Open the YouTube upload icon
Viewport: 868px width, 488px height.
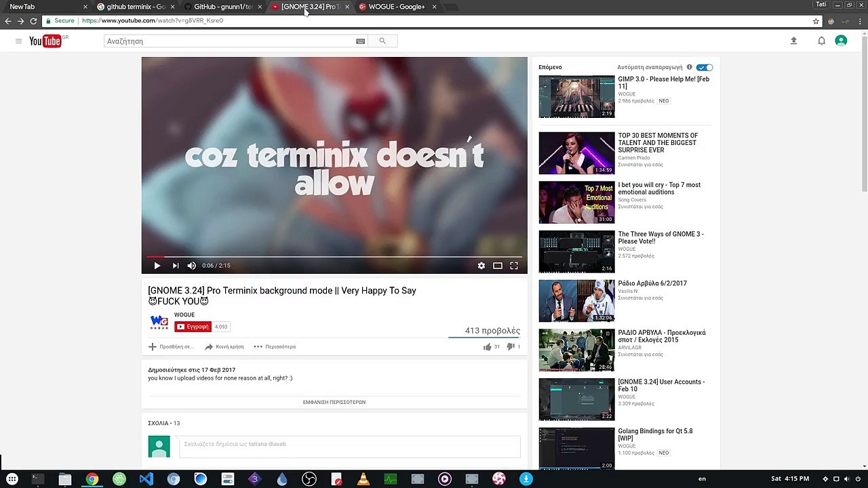tap(794, 41)
